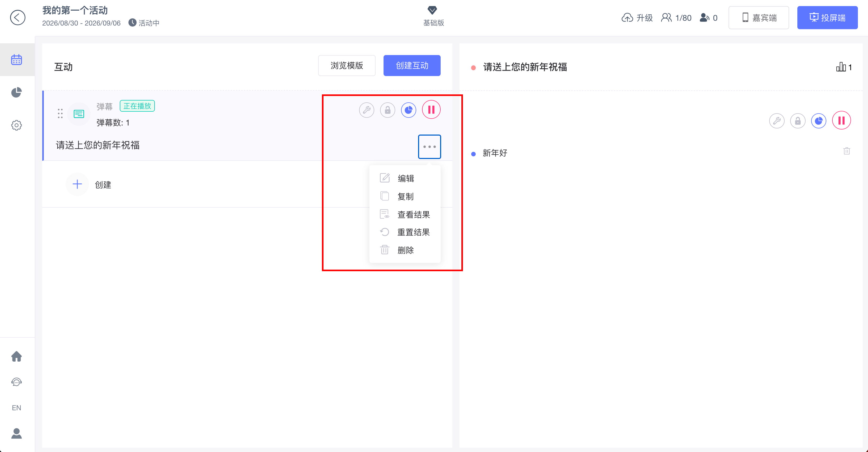This screenshot has height=452, width=868.
Task: Click the 弹幕数: 1 count text
Action: pyautogui.click(x=113, y=123)
